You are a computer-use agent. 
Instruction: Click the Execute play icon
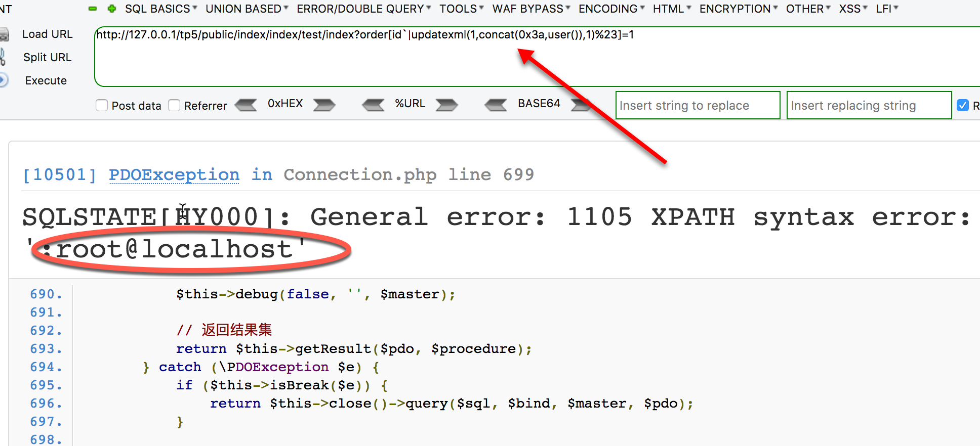click(x=4, y=80)
